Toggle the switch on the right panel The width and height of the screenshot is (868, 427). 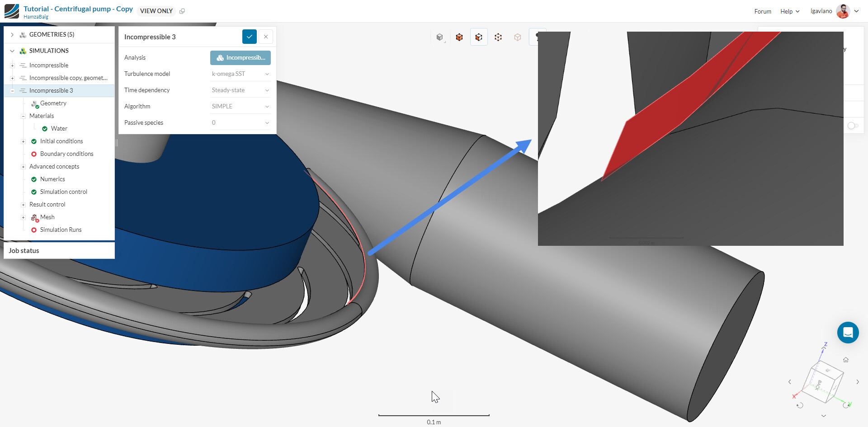pos(853,126)
